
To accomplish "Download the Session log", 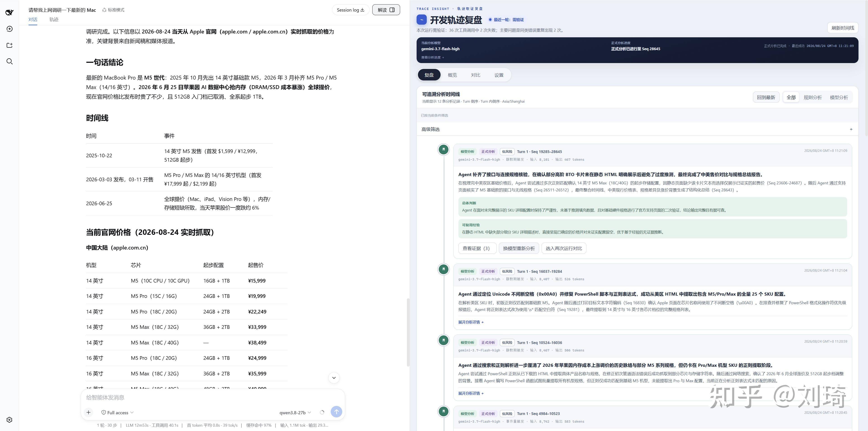I will (x=350, y=10).
